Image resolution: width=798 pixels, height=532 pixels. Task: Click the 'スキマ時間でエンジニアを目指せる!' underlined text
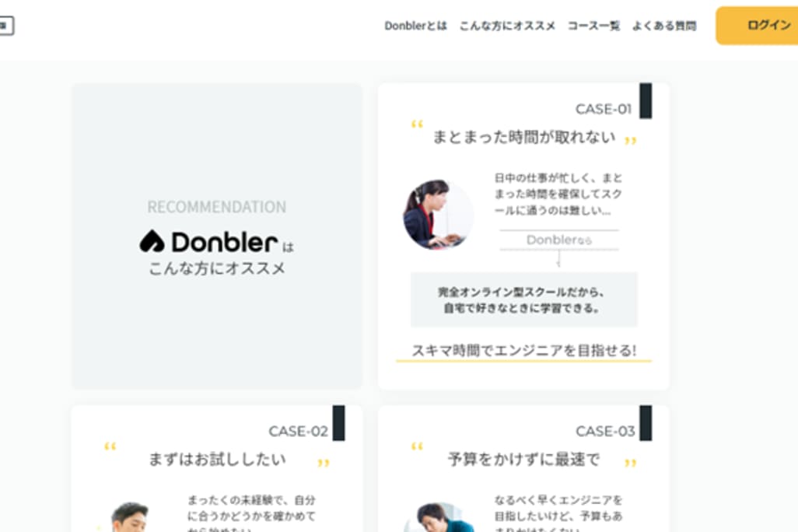coord(523,350)
